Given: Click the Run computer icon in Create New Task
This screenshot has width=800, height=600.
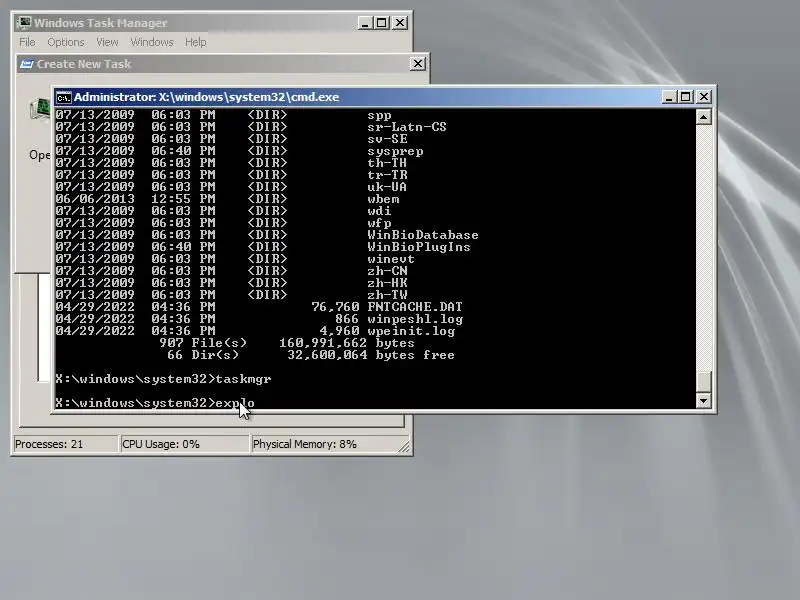Looking at the screenshot, I should coord(40,109).
